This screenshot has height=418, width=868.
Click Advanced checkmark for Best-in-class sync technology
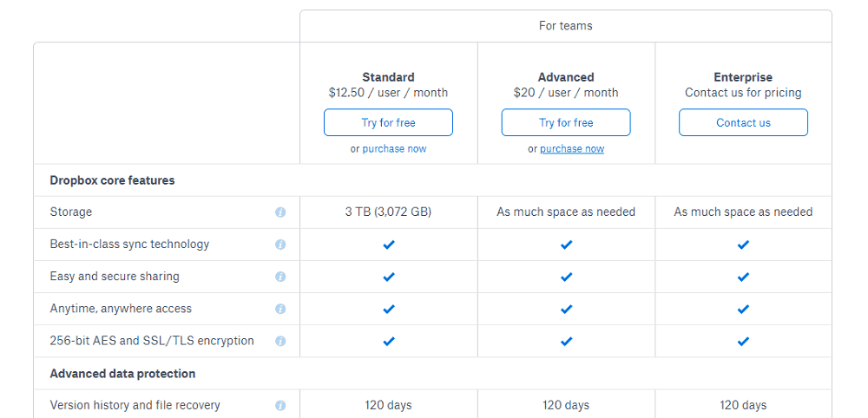click(x=566, y=245)
